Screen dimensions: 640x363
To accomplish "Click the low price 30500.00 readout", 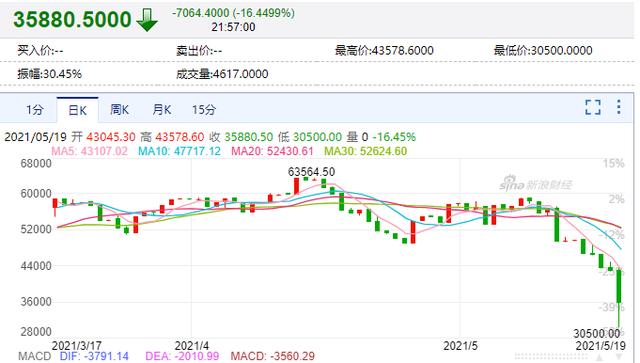I will tap(317, 137).
